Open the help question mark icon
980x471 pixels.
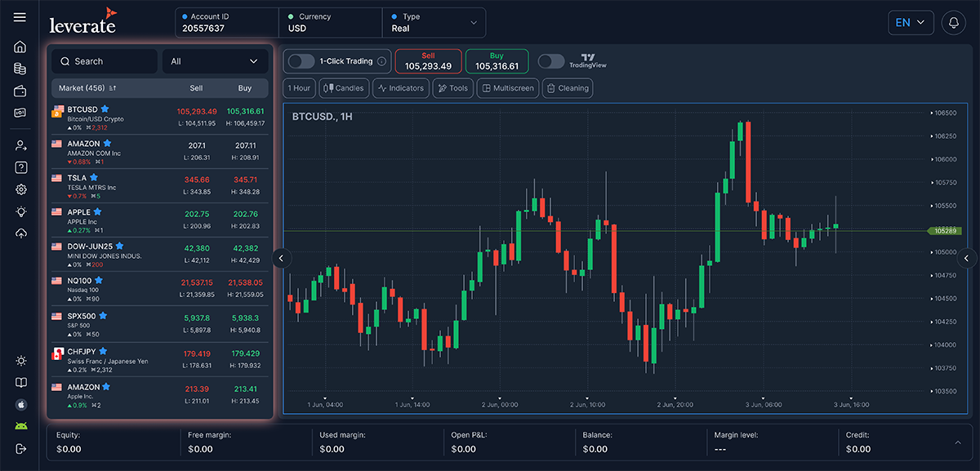20,167
